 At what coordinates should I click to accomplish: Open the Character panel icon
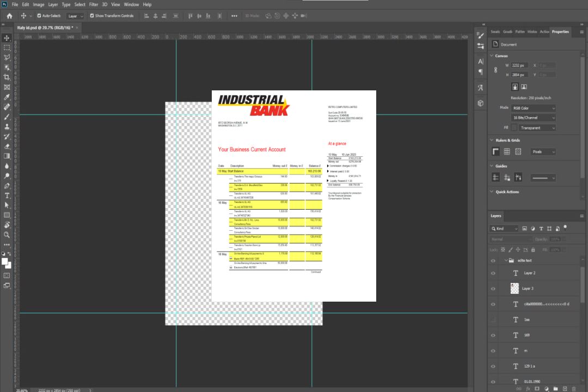pos(481,62)
